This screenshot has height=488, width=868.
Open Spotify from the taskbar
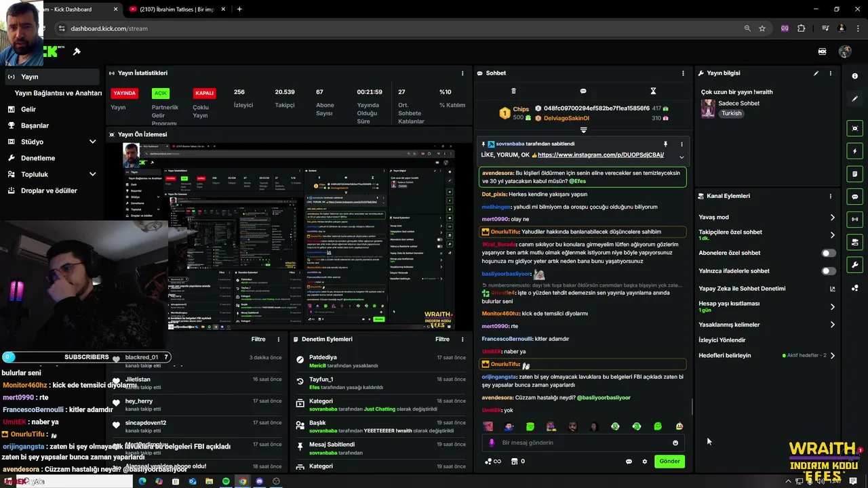[x=226, y=481]
